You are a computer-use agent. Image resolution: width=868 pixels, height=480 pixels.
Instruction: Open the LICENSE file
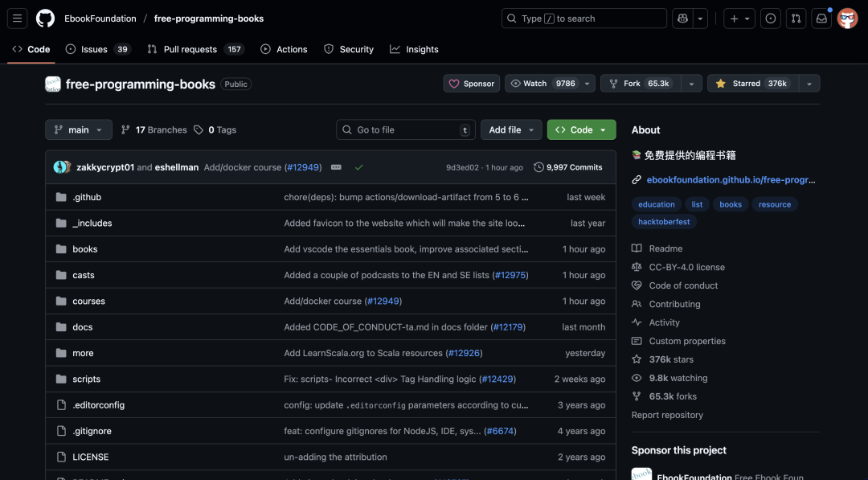point(90,457)
